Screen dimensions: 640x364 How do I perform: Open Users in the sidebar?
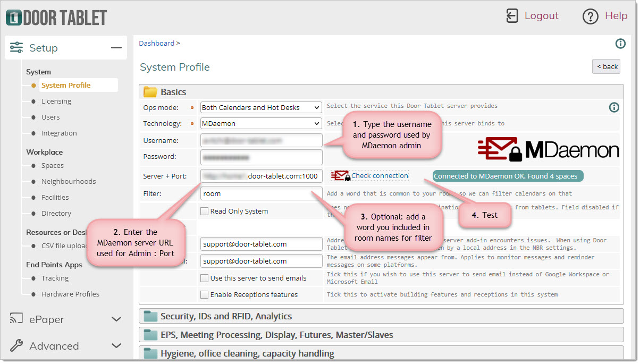point(50,117)
